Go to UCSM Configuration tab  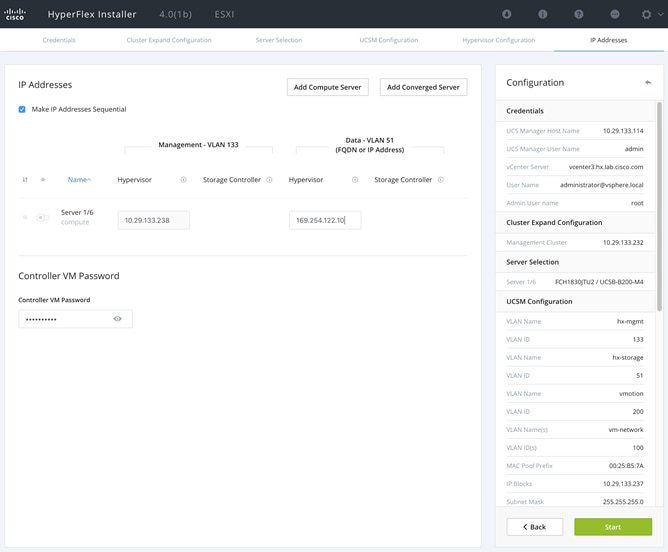[389, 40]
